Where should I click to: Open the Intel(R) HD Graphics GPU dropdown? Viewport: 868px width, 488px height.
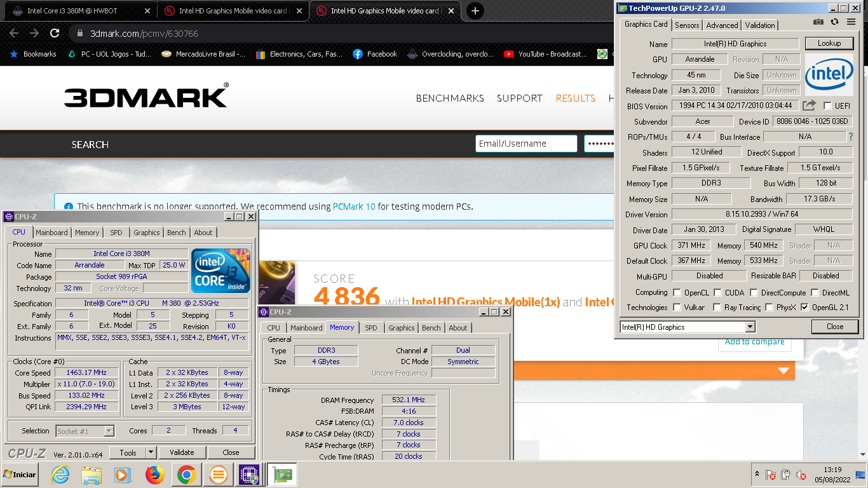tap(750, 327)
